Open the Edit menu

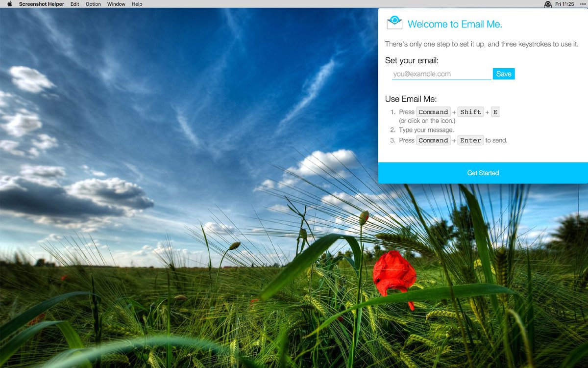tap(74, 4)
